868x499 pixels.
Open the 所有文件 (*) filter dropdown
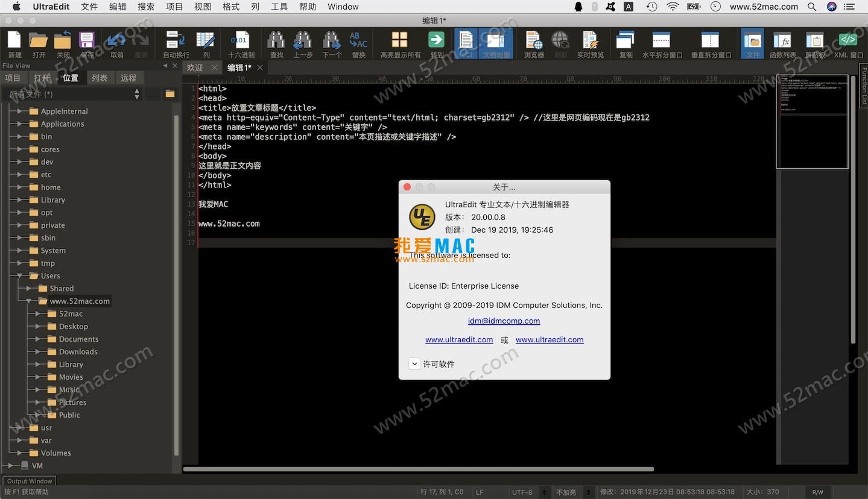point(72,94)
